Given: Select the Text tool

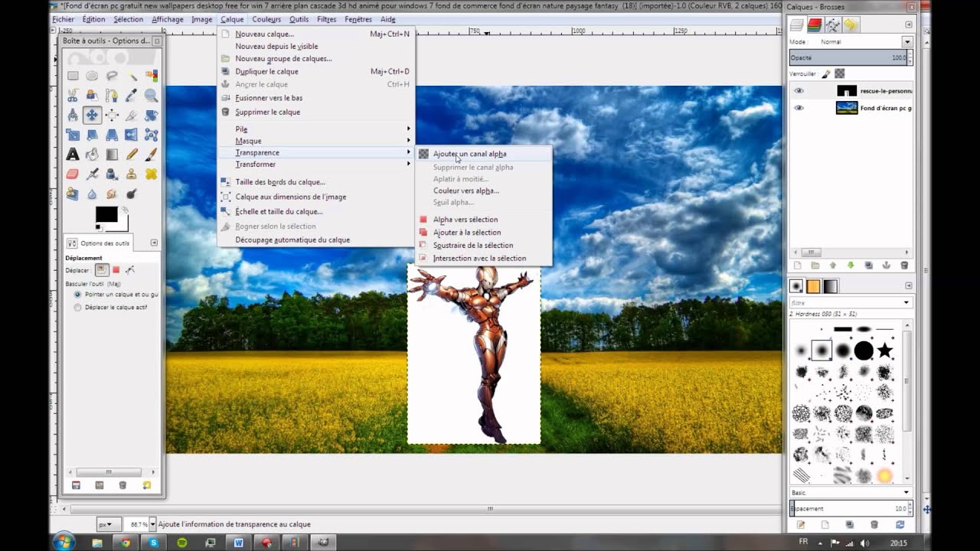Looking at the screenshot, I should coord(73,155).
